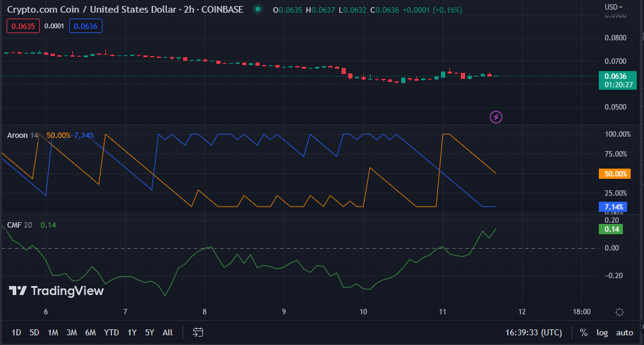Click the Aroon up value 50.00% in legend
Viewport: 644px width, 345px height.
click(x=58, y=135)
